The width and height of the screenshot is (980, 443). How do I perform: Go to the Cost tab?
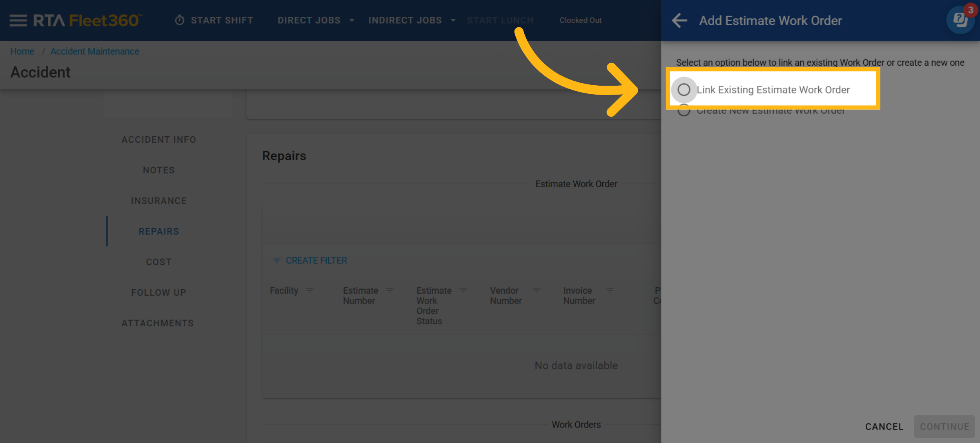tap(159, 262)
